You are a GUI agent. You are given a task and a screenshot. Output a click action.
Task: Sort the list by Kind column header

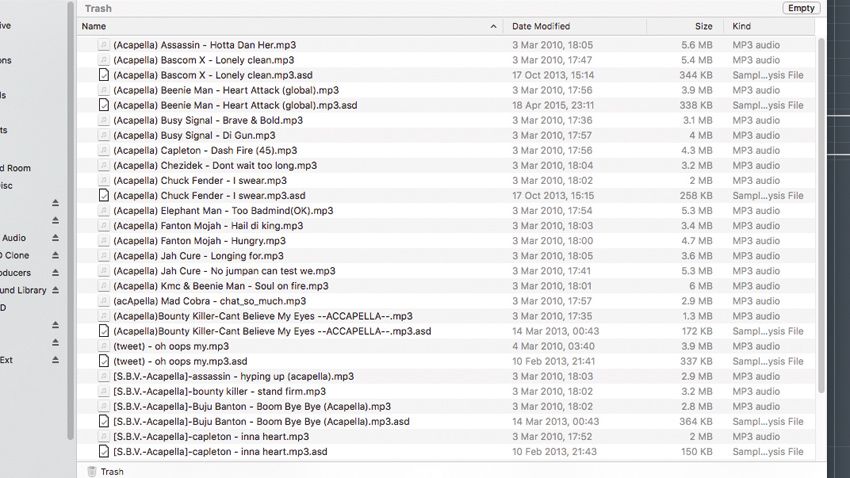742,26
